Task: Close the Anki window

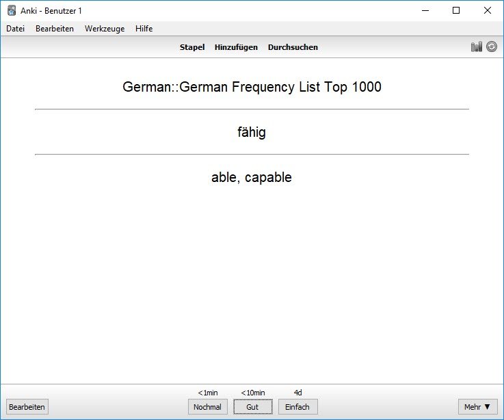Action: (x=488, y=11)
